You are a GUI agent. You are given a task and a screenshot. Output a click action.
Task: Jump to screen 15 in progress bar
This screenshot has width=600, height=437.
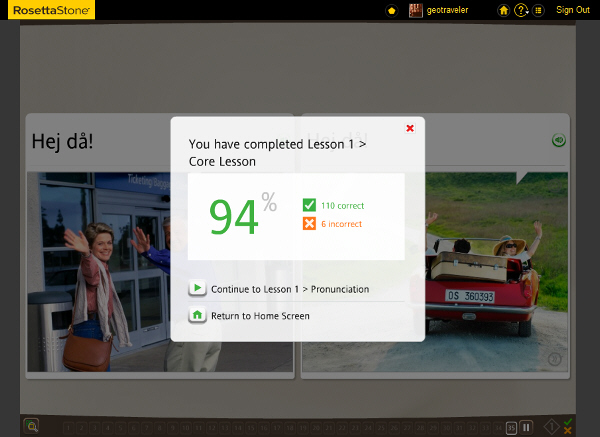click(251, 428)
